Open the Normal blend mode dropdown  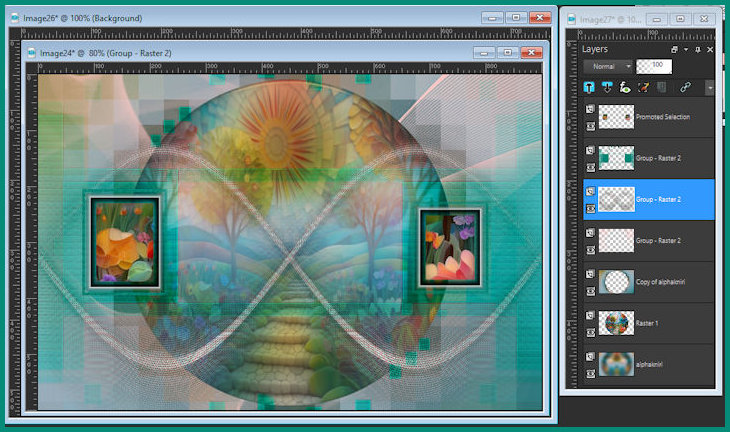(x=609, y=66)
